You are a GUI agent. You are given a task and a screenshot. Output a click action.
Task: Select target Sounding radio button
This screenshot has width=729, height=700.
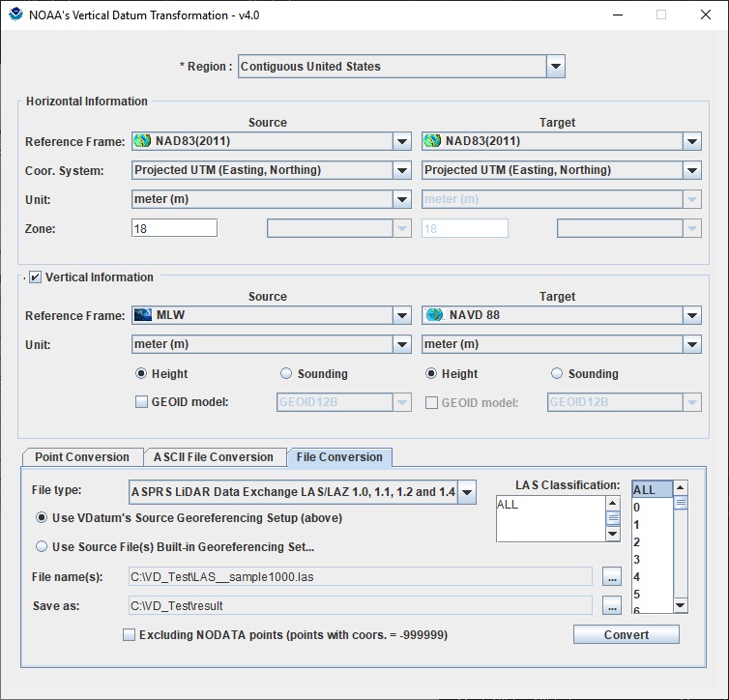pos(557,374)
